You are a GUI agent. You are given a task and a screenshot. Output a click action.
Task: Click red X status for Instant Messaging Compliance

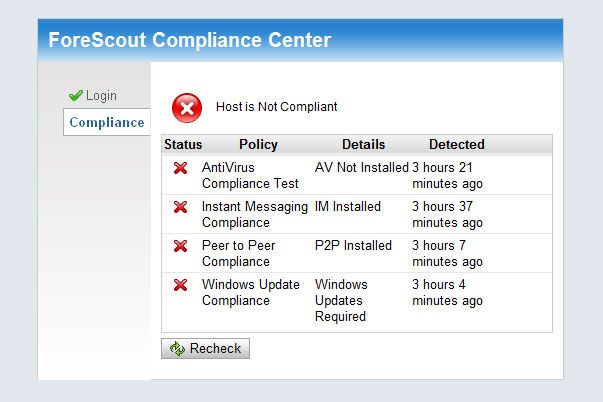[180, 207]
